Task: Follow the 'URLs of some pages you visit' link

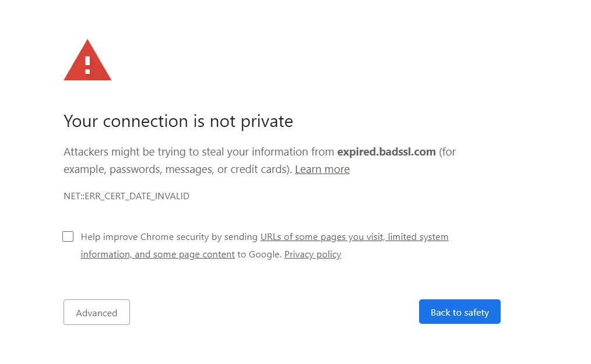Action: pyautogui.click(x=322, y=236)
